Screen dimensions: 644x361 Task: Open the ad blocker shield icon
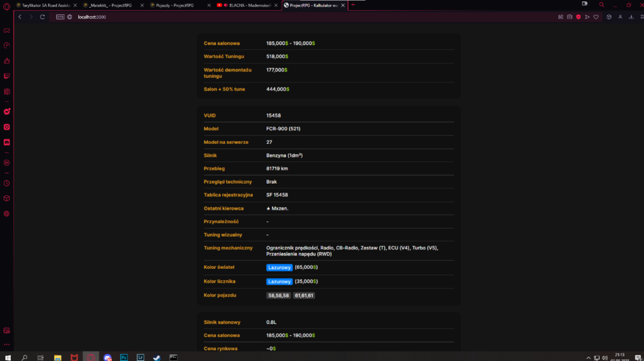tap(578, 17)
